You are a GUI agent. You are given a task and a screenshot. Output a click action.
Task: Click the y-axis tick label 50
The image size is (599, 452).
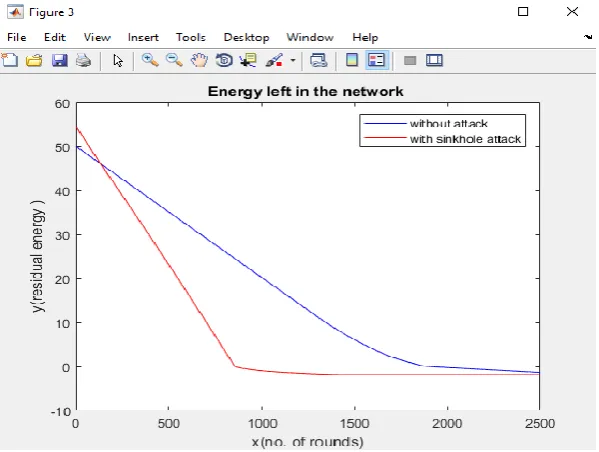pyautogui.click(x=62, y=148)
